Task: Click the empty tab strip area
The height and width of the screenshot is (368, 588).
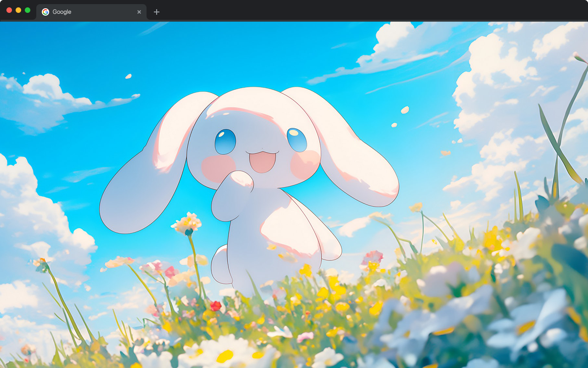Action: 367,11
